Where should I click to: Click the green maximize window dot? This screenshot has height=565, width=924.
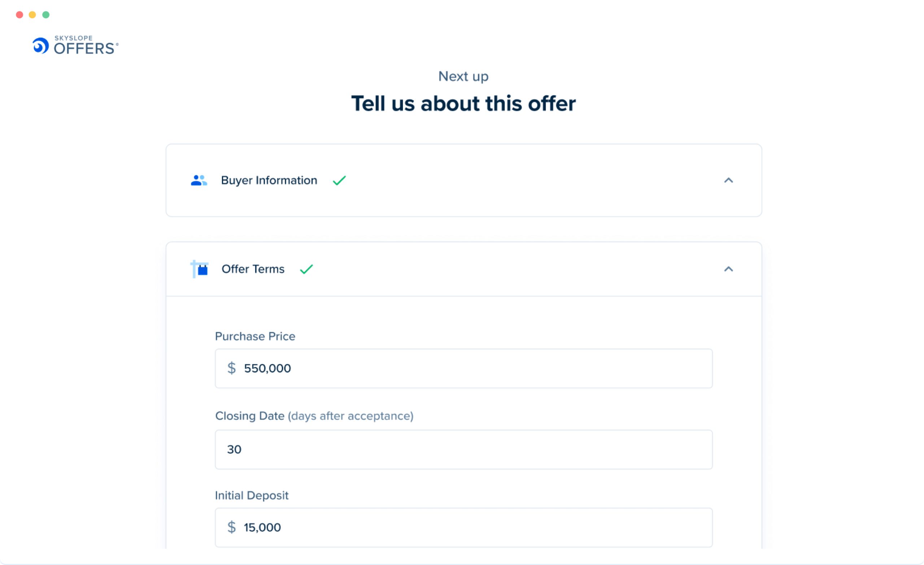pyautogui.click(x=46, y=15)
